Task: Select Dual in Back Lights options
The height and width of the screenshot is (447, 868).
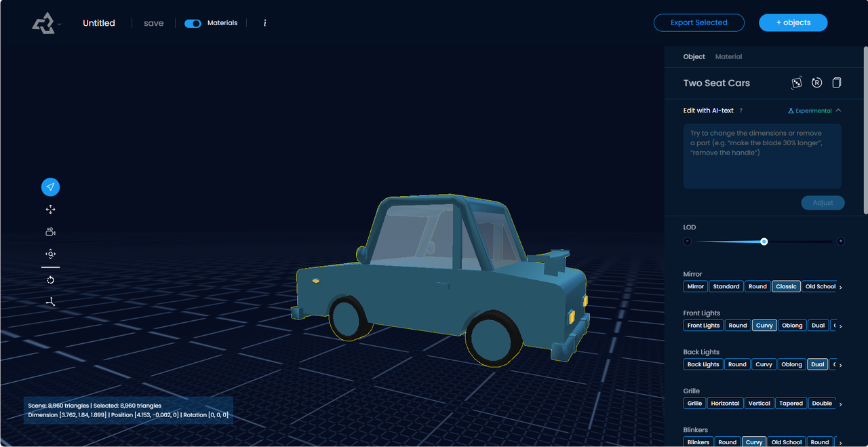Action: click(818, 364)
